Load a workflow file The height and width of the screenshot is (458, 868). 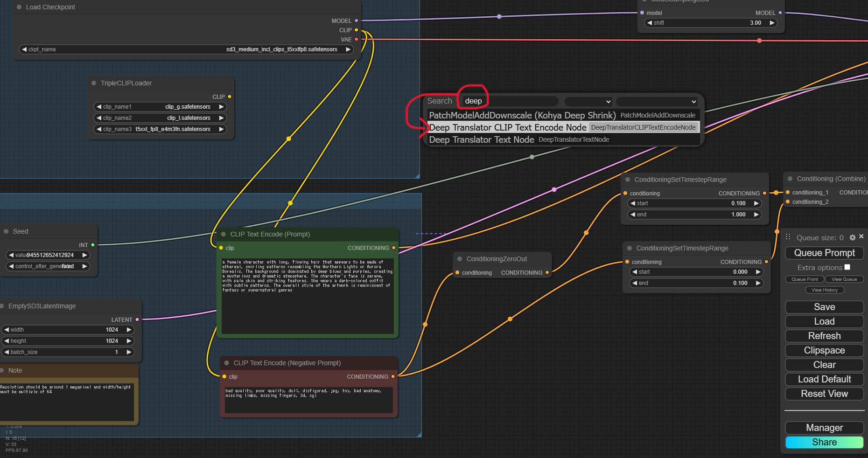(825, 321)
